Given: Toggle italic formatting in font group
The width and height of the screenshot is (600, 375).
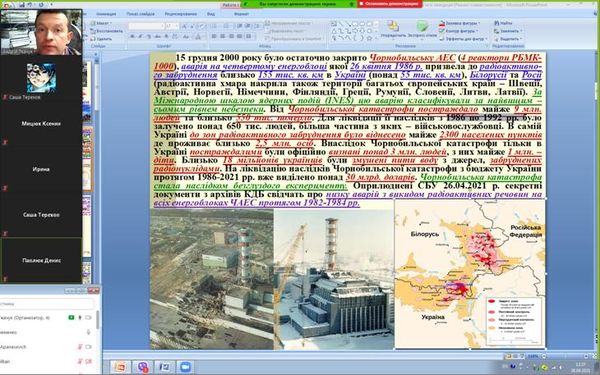Looking at the screenshot, I should point(141,37).
